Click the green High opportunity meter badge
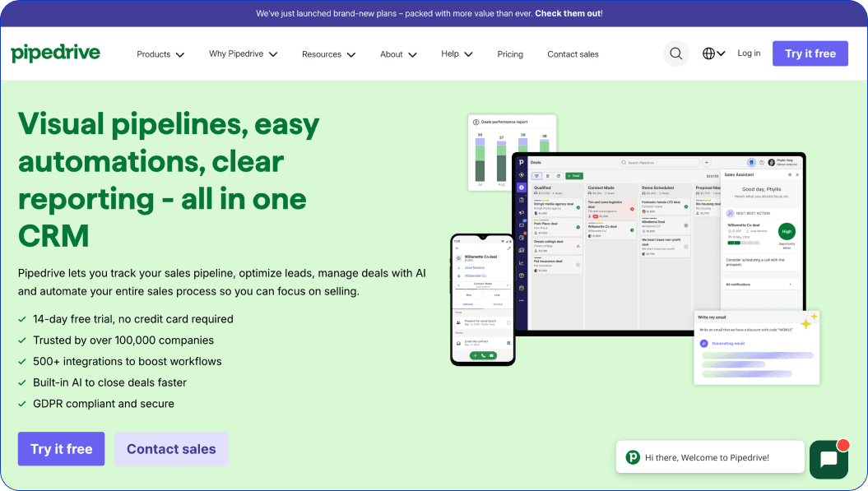This screenshot has height=491, width=868. tap(787, 231)
